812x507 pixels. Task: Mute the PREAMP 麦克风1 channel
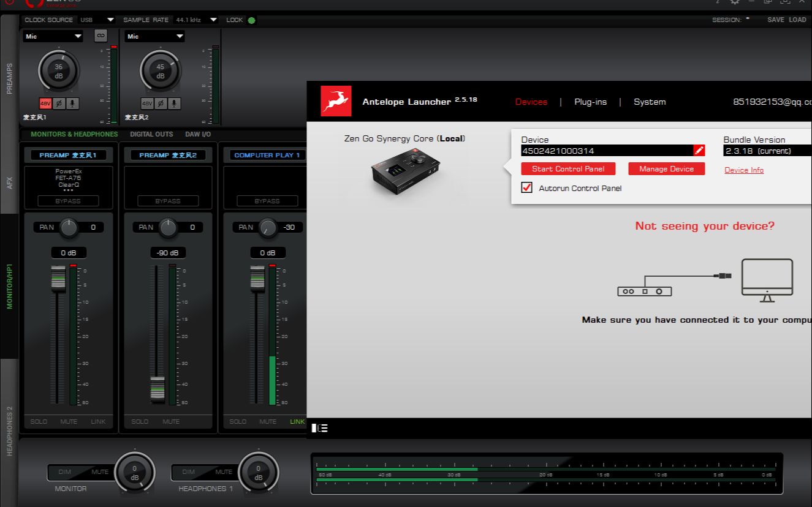pos(69,421)
